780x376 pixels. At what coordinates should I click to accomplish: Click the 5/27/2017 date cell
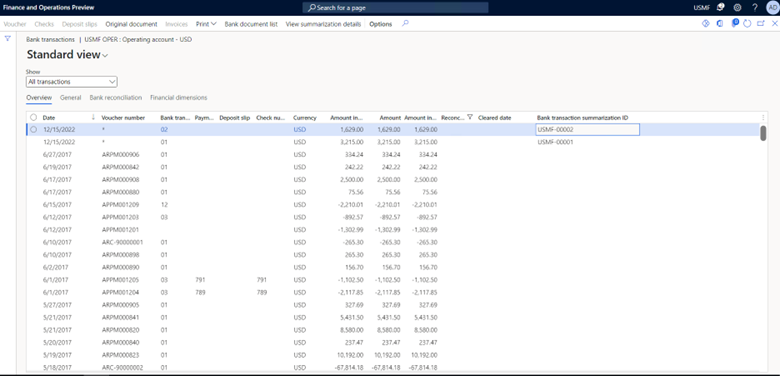coord(57,305)
